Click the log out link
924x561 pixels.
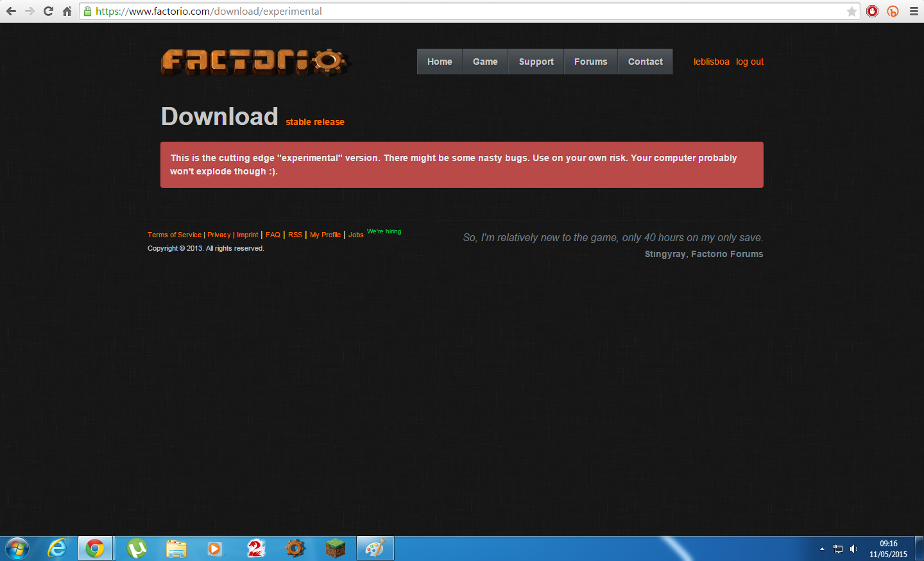(x=749, y=62)
